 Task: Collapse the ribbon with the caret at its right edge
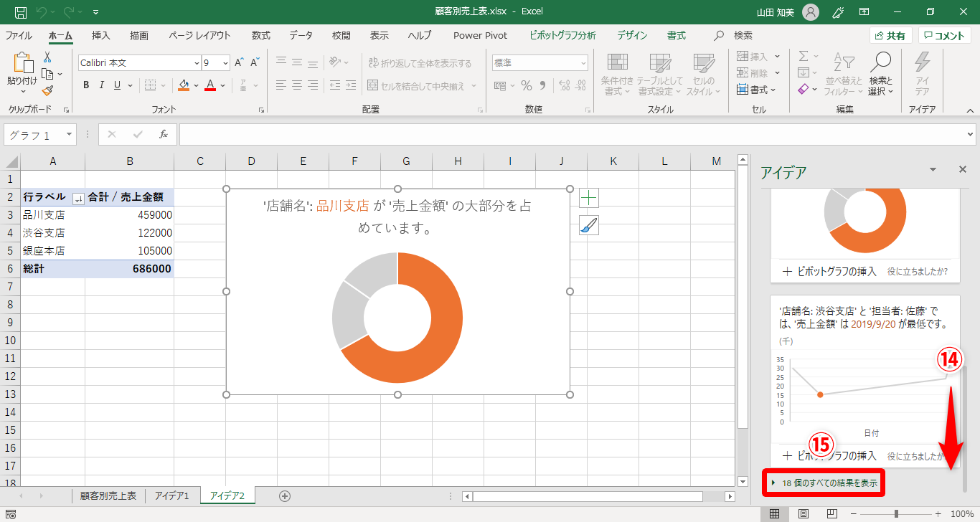[970, 110]
